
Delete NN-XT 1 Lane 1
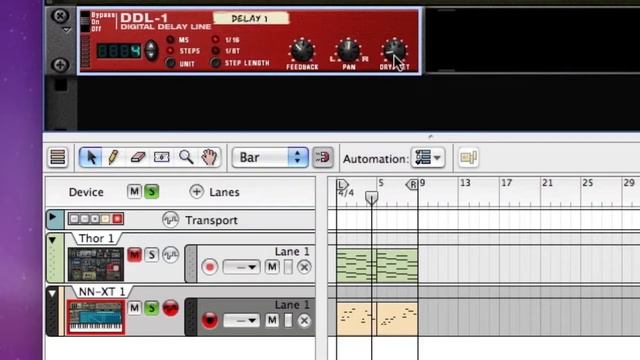pyautogui.click(x=304, y=321)
